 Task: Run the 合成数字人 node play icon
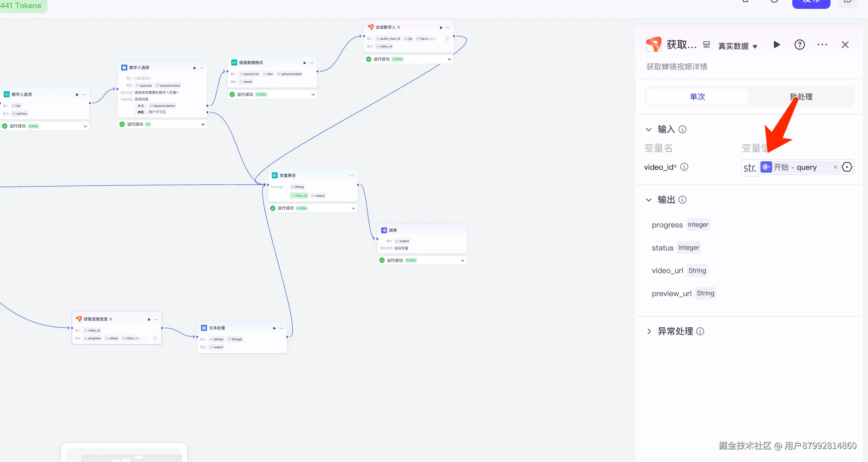[x=441, y=28]
